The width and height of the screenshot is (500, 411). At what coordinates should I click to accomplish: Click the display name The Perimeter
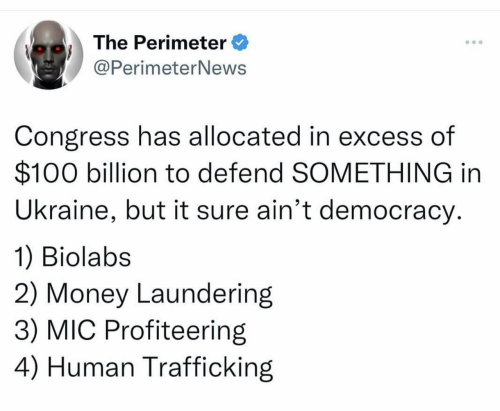160,43
